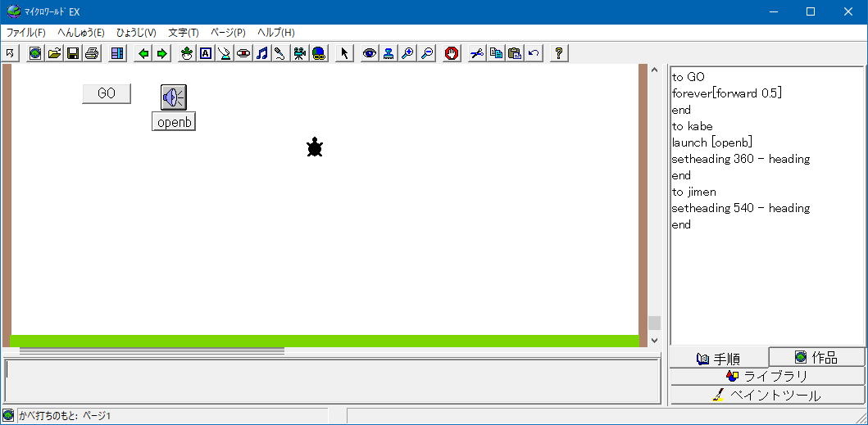This screenshot has width=868, height=425.
Task: Cut selection with the scissors icon
Action: (477, 54)
